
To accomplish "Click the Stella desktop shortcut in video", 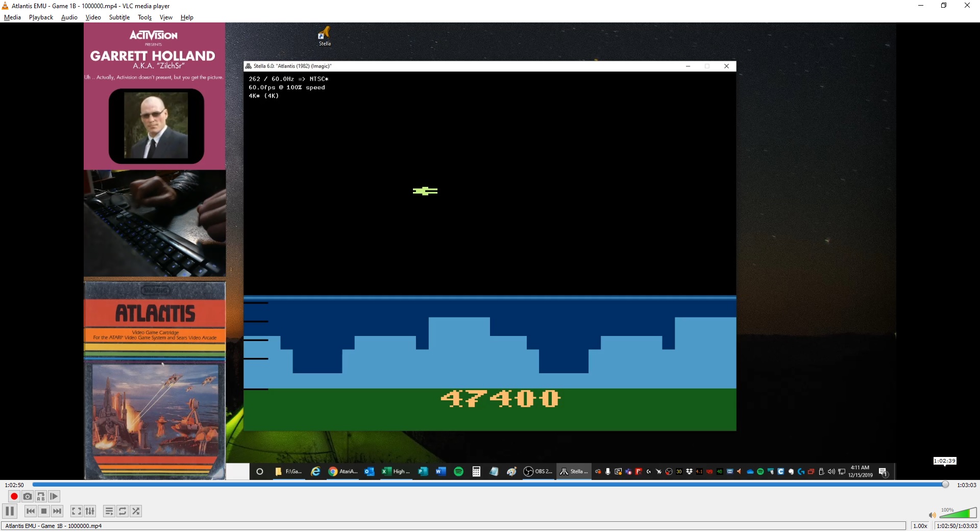I will point(325,36).
